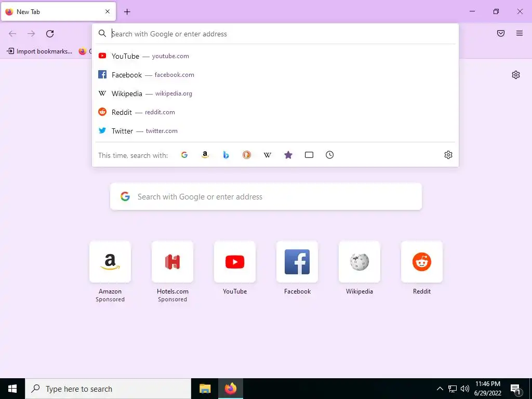Open network status tray icon
Screen dimensions: 532x399
point(453,389)
